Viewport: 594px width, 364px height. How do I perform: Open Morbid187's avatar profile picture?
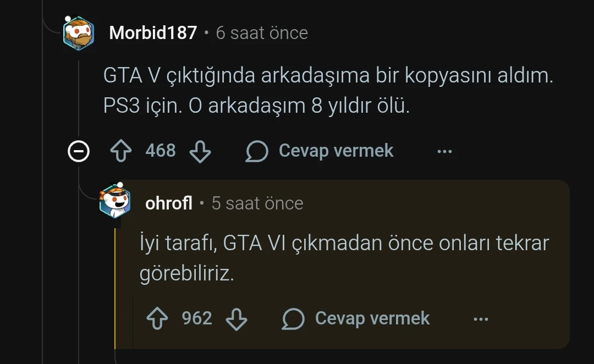(x=79, y=34)
